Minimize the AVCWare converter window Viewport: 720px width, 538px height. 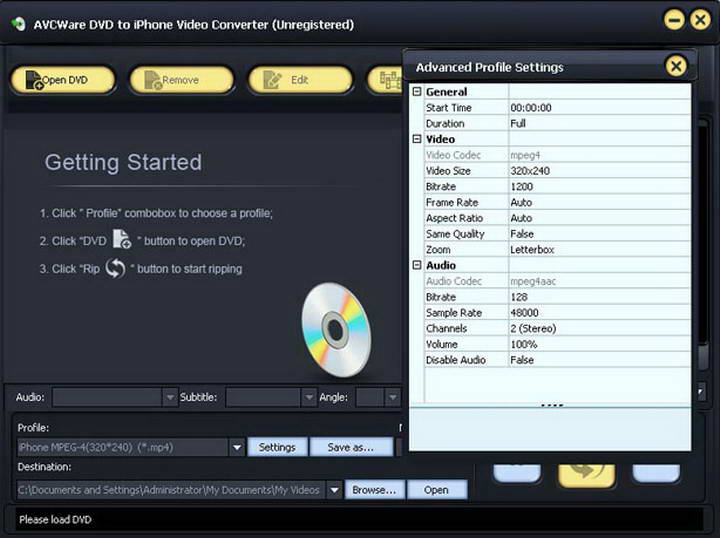674,20
